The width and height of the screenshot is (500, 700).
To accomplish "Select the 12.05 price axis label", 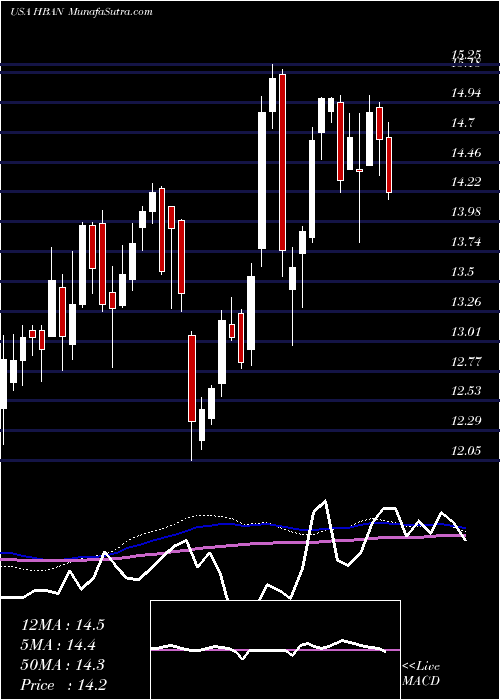I will click(x=467, y=450).
